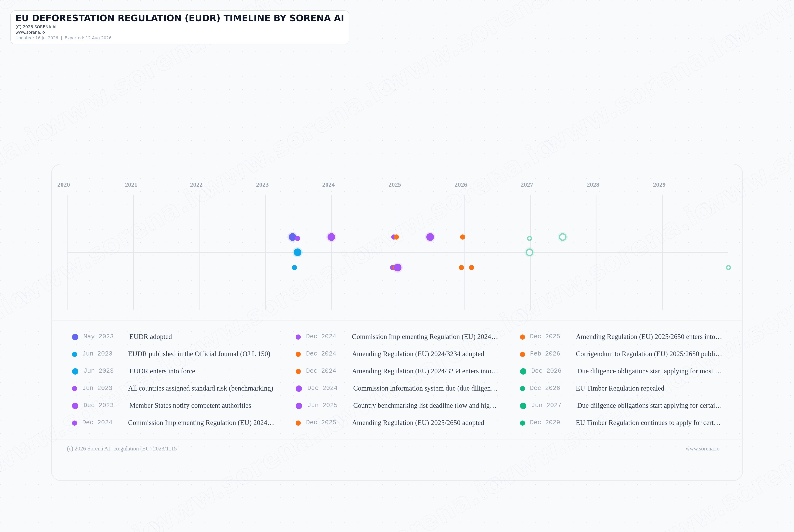Select the green dot beside 'EU Timber Regulation repealed'
The image size is (794, 532).
click(522, 388)
